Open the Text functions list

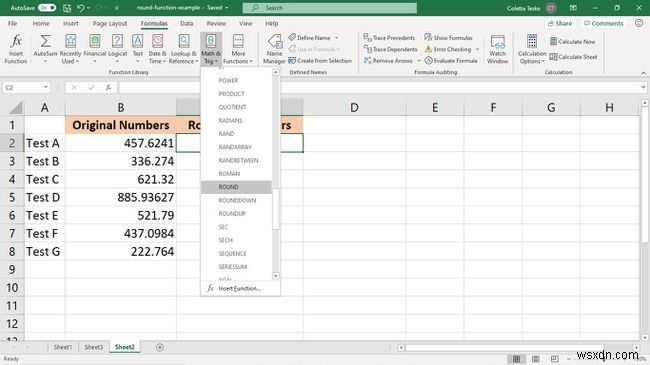point(138,49)
